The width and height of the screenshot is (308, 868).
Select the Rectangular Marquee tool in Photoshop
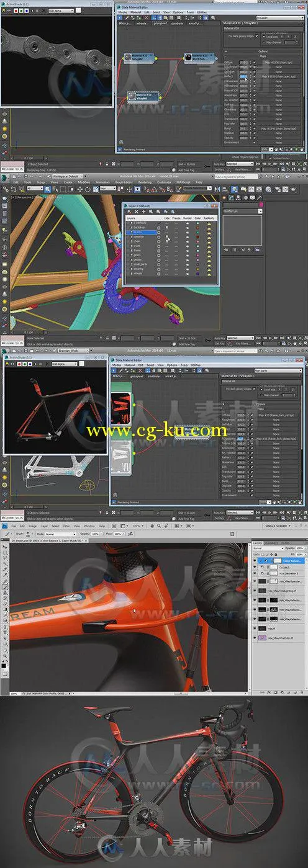(5, 553)
